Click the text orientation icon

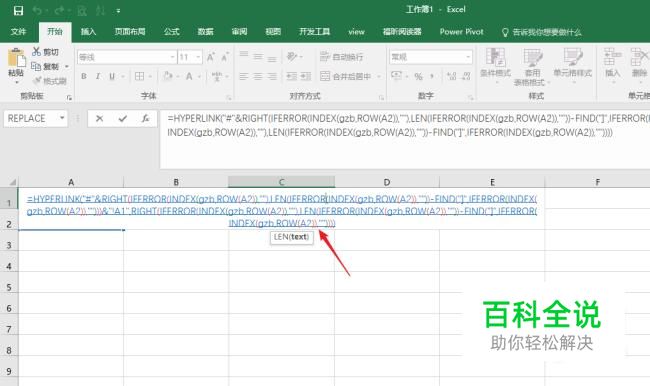coord(292,56)
